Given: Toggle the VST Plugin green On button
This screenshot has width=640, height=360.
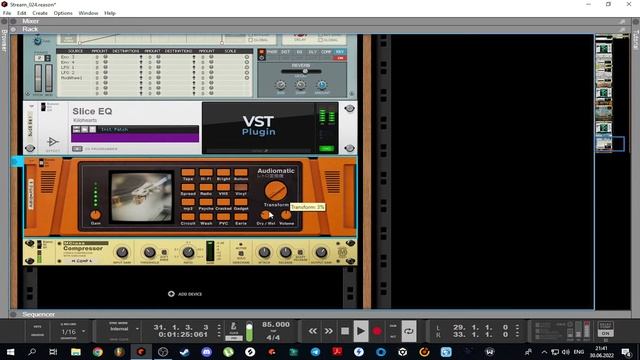Looking at the screenshot, I should coord(327,148).
